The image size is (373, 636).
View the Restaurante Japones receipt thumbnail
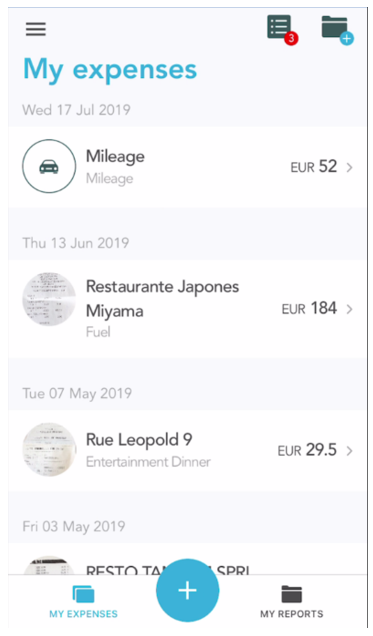pos(49,299)
